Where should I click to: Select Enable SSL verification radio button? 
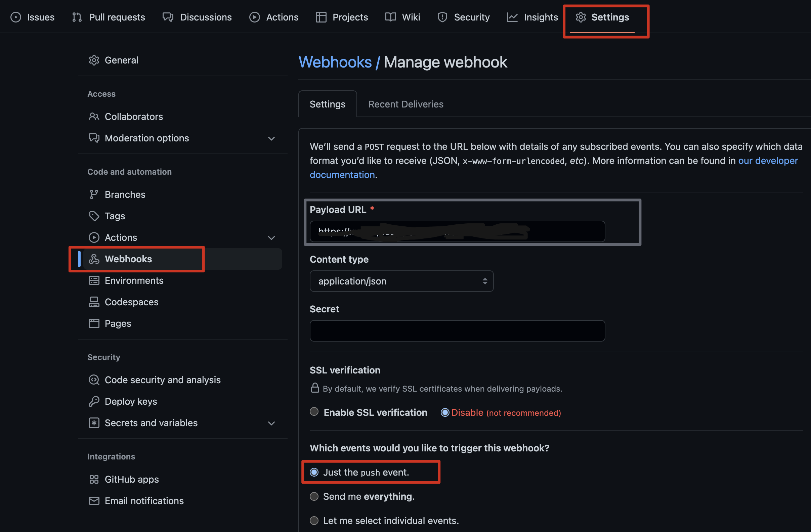314,411
